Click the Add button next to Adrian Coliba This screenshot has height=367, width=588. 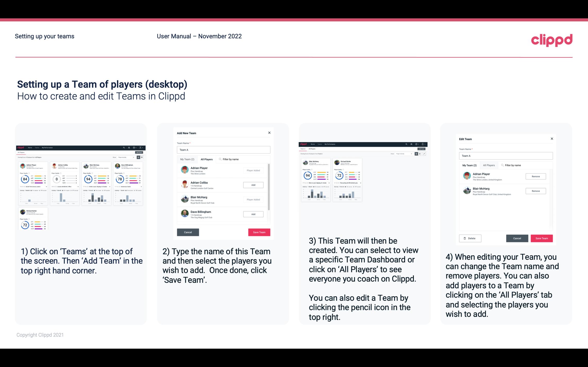coord(253,185)
